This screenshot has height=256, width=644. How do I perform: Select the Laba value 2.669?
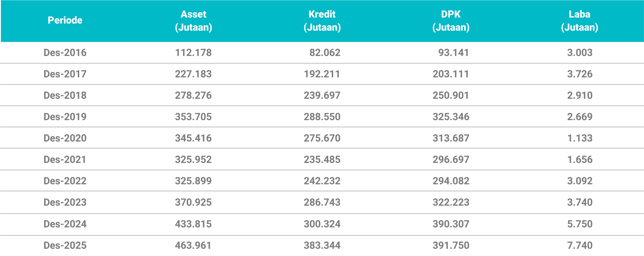(580, 117)
